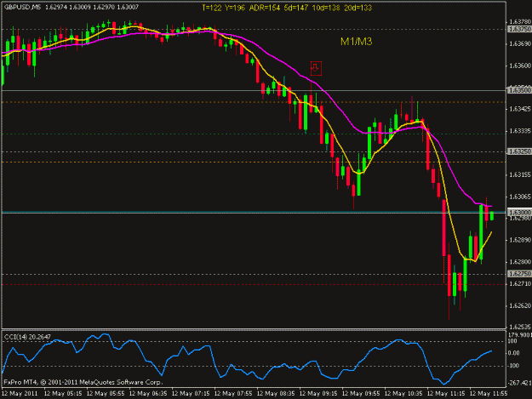The width and height of the screenshot is (532, 399).
Task: Click the current price 1.63000 label
Action: click(x=519, y=212)
